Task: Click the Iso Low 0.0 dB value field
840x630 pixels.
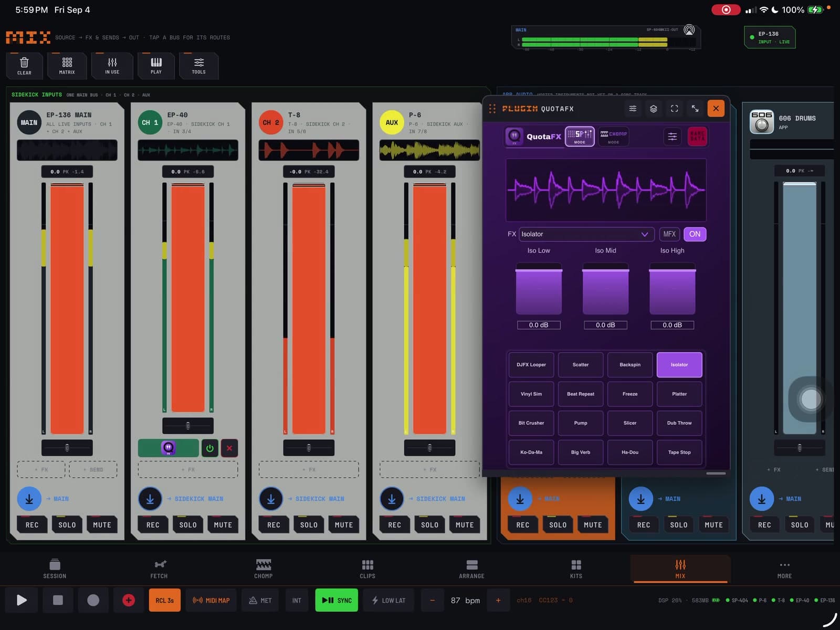Action: pos(539,325)
